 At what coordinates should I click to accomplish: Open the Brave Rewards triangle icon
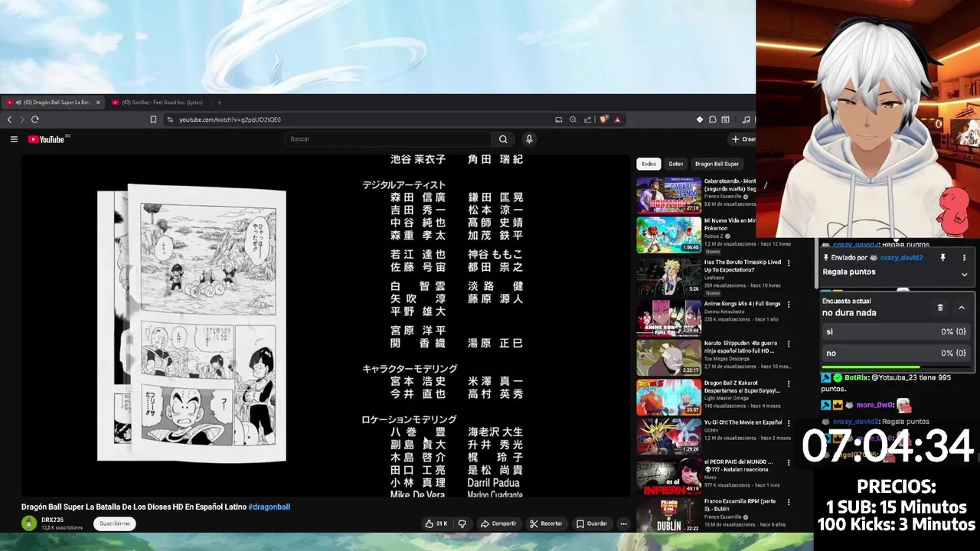[x=617, y=119]
